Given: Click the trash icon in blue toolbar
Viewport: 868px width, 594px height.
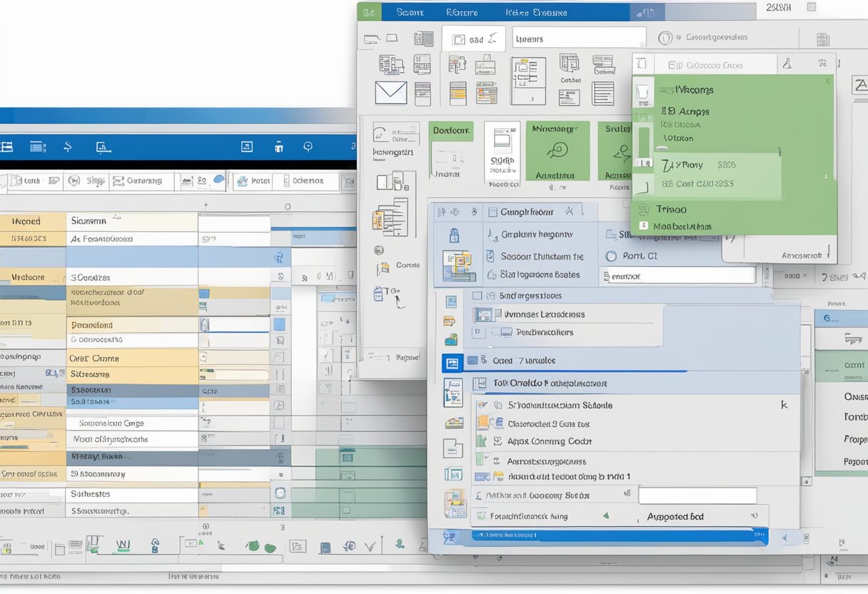Looking at the screenshot, I should click(278, 147).
